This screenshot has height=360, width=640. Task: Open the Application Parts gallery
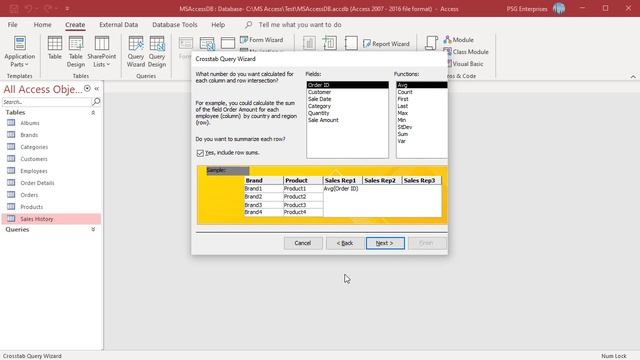click(20, 52)
